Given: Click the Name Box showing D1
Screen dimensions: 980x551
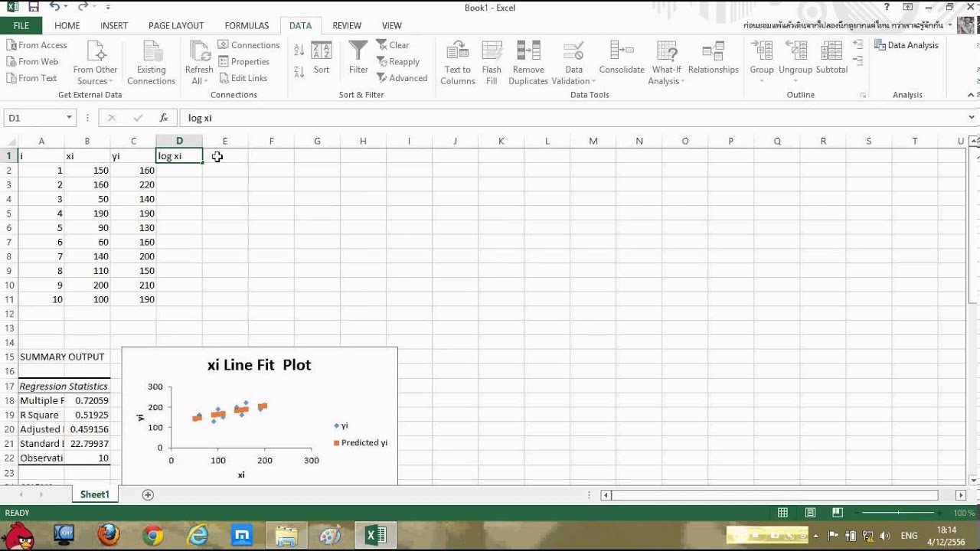Looking at the screenshot, I should pyautogui.click(x=34, y=118).
